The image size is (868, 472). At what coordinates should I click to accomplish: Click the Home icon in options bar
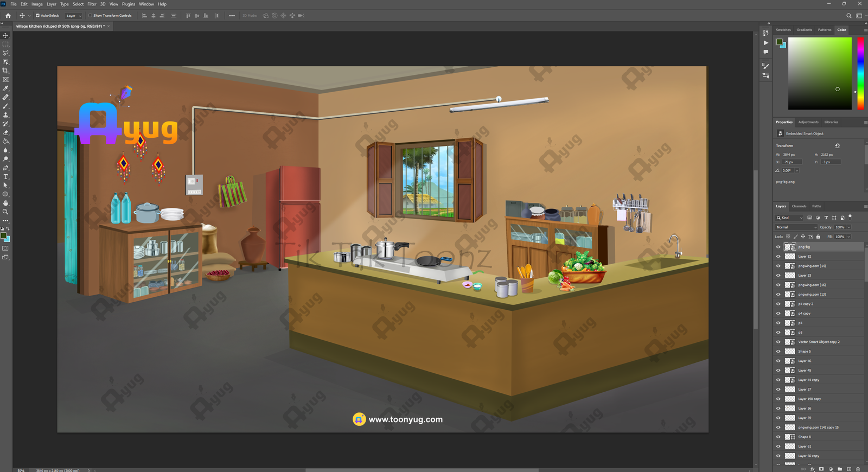pyautogui.click(x=8, y=16)
